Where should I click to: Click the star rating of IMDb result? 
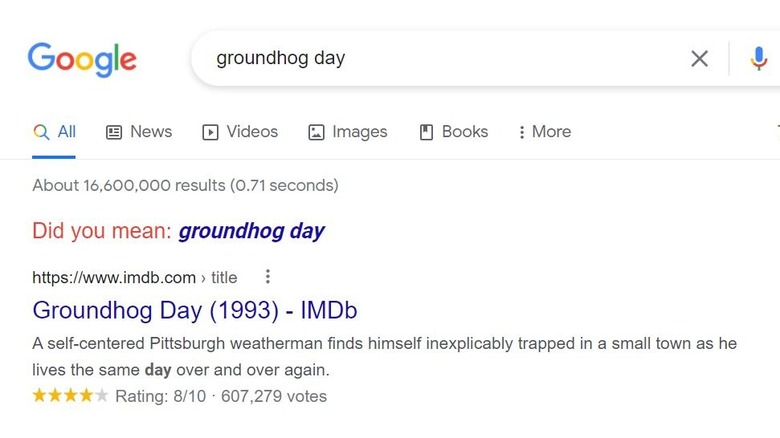tap(70, 396)
